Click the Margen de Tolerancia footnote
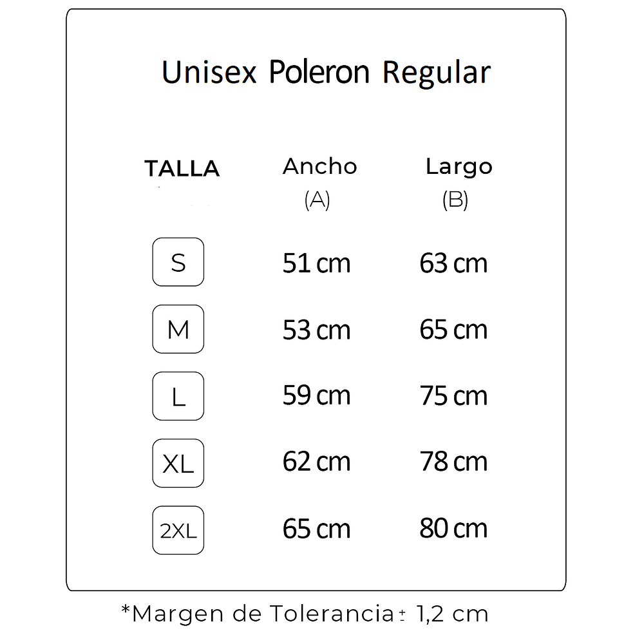 point(305,614)
